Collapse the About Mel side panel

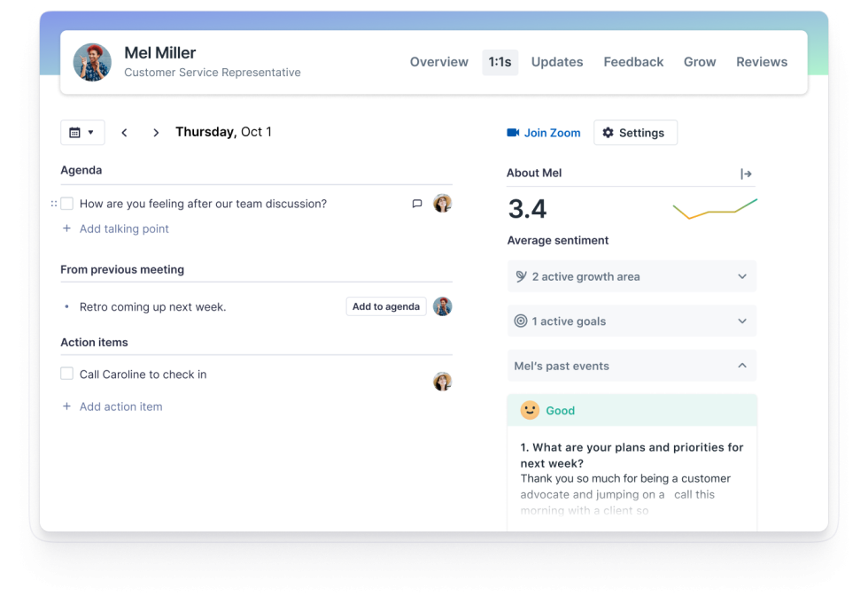pos(746,174)
